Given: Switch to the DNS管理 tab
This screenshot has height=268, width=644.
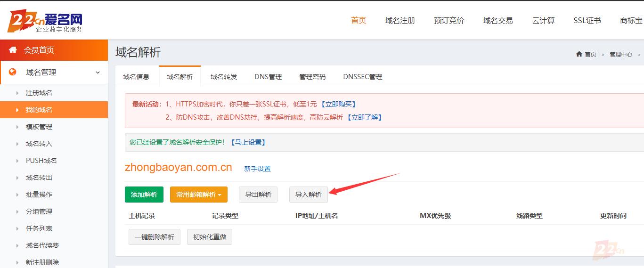Looking at the screenshot, I should [x=268, y=77].
